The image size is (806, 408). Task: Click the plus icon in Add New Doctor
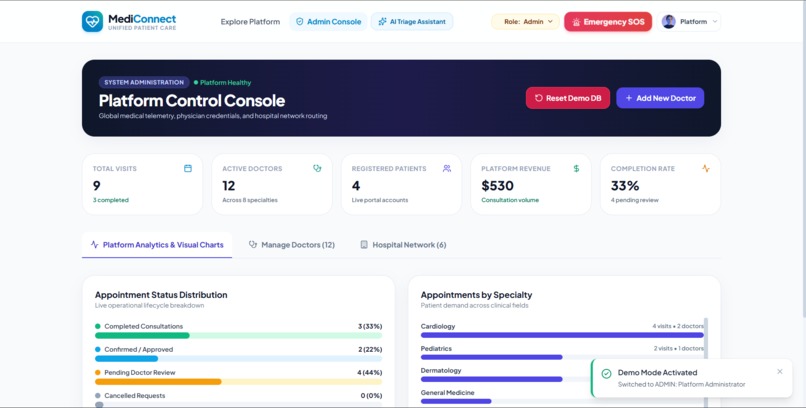click(629, 98)
